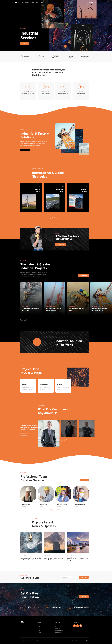
Task: Click the Service menu item in header
Action: [32, 3]
